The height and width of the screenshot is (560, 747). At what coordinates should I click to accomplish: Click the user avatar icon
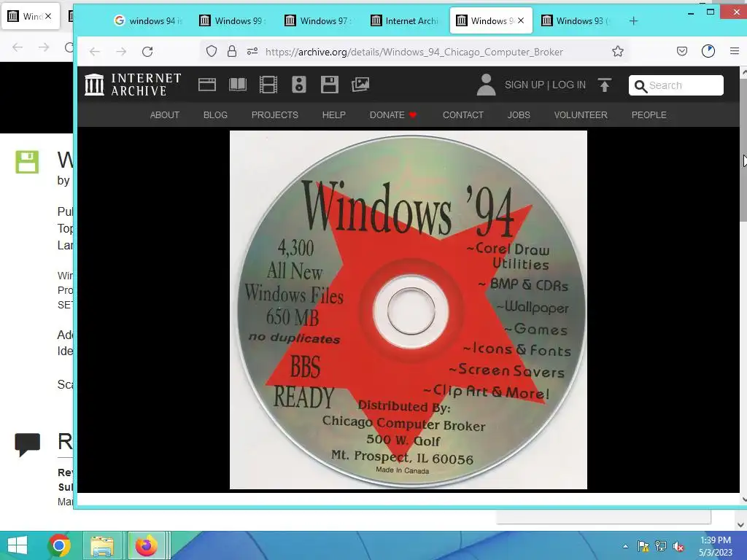coord(486,85)
